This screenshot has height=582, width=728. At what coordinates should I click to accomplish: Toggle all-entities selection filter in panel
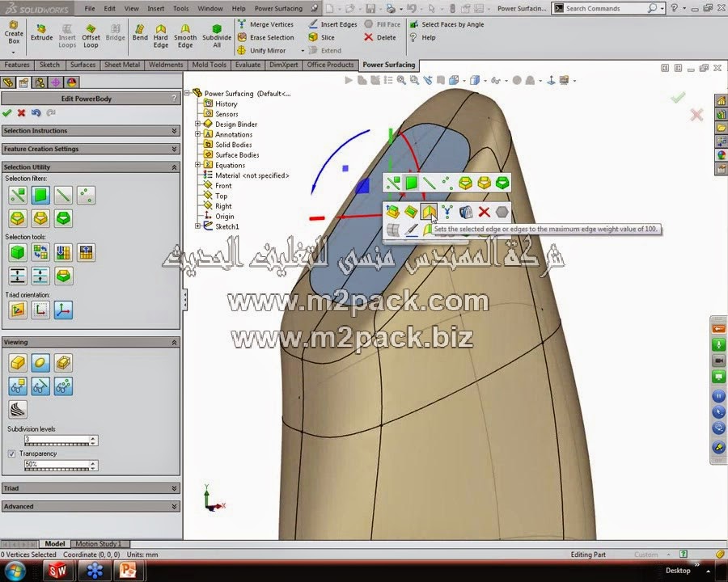tap(18, 195)
